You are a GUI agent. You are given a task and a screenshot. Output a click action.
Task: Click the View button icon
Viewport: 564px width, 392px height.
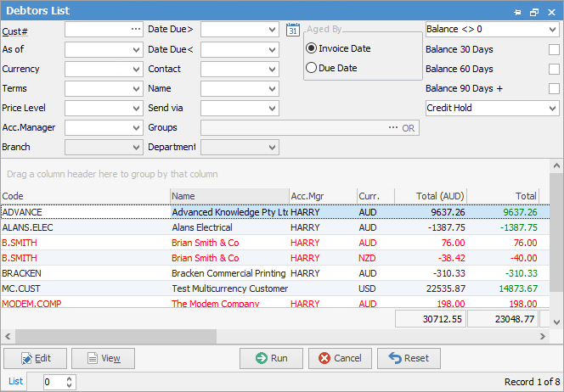click(90, 359)
